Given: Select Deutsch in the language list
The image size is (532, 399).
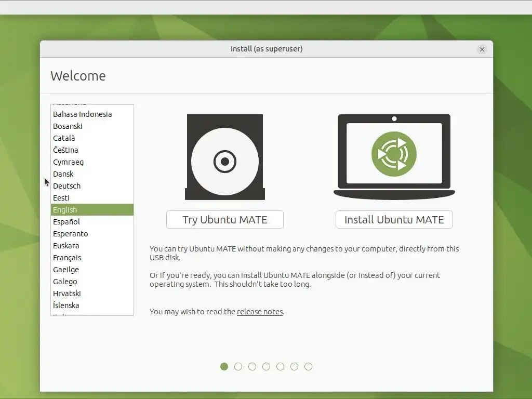Looking at the screenshot, I should click(92, 186).
